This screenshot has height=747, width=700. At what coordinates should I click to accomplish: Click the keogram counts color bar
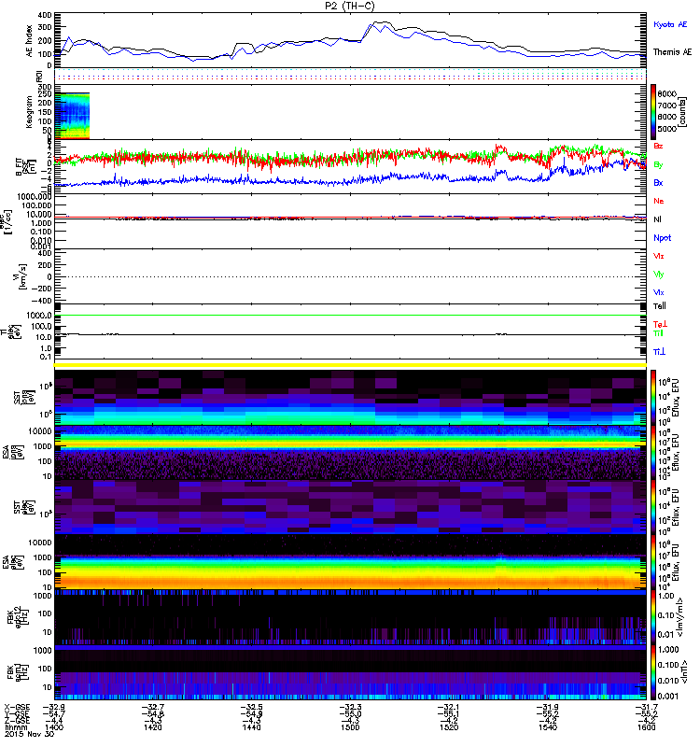click(655, 112)
